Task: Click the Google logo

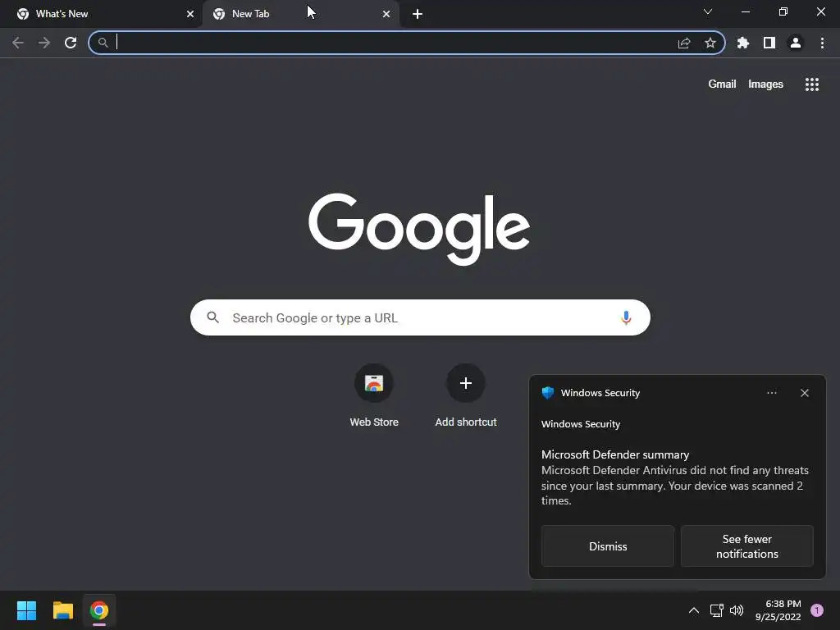Action: 419,229
